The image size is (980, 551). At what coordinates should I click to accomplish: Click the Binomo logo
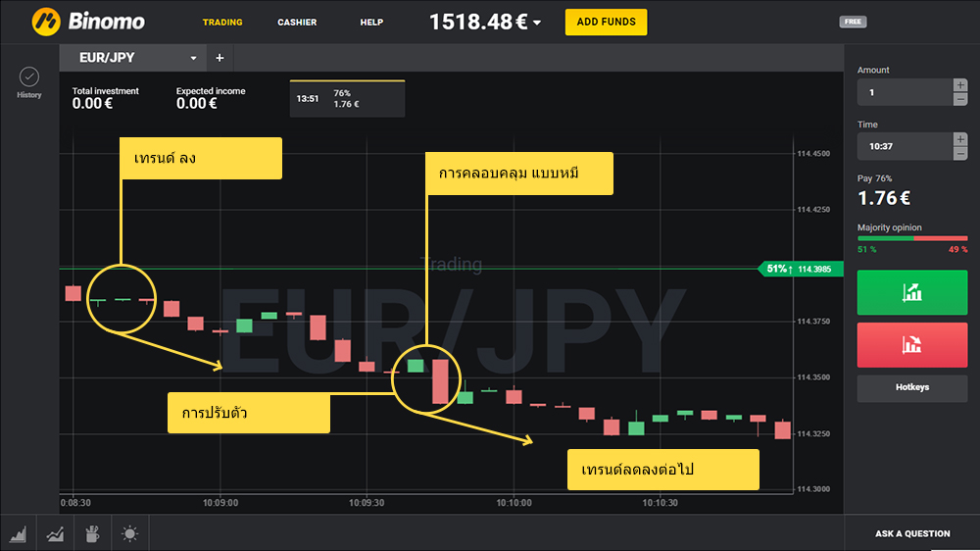(88, 21)
